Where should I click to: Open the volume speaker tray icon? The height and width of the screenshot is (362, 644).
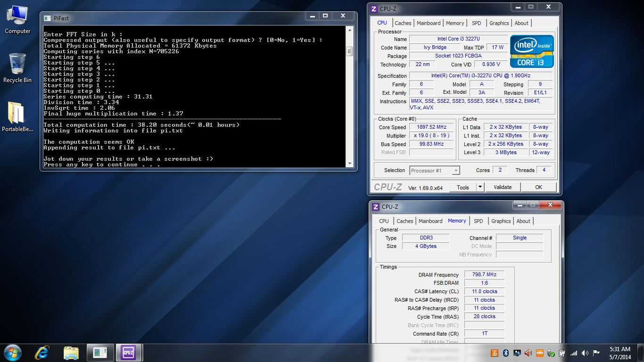coord(585,353)
